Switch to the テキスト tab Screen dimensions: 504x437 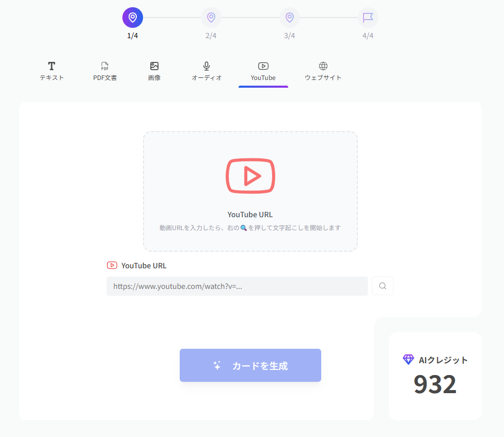pos(52,72)
